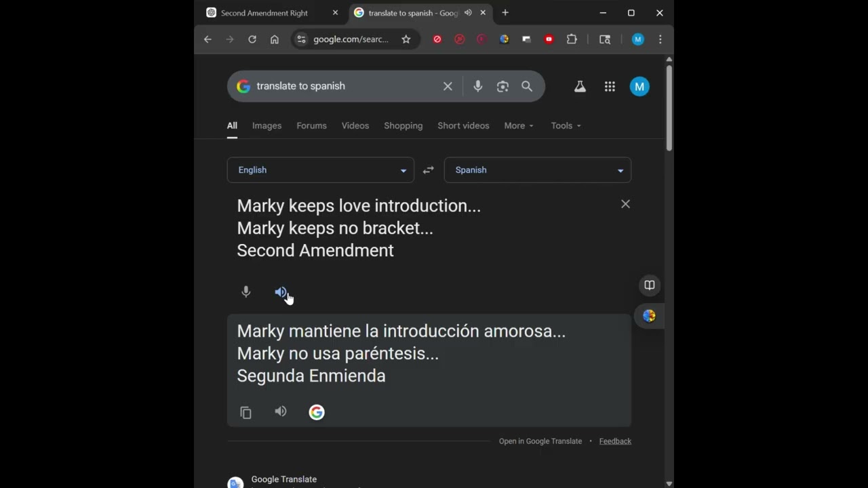Viewport: 868px width, 488px height.
Task: Click the page vertical scrollbar
Action: pos(669,108)
